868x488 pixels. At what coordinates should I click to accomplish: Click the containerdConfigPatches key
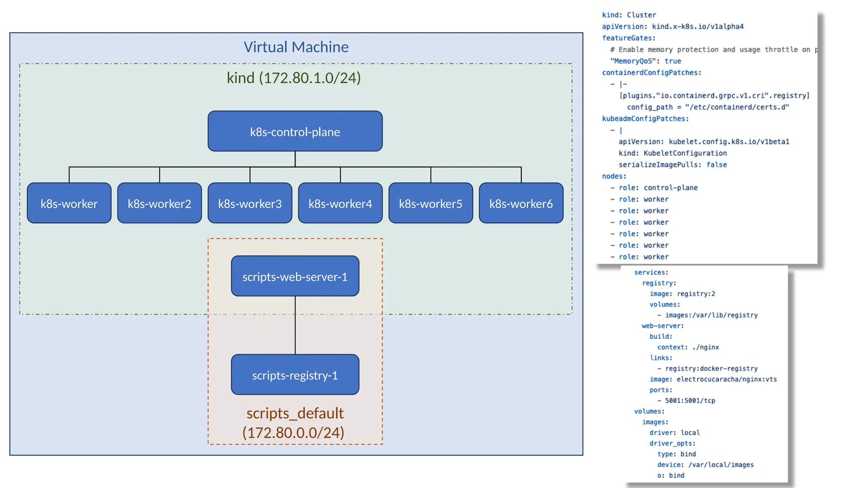coord(651,72)
